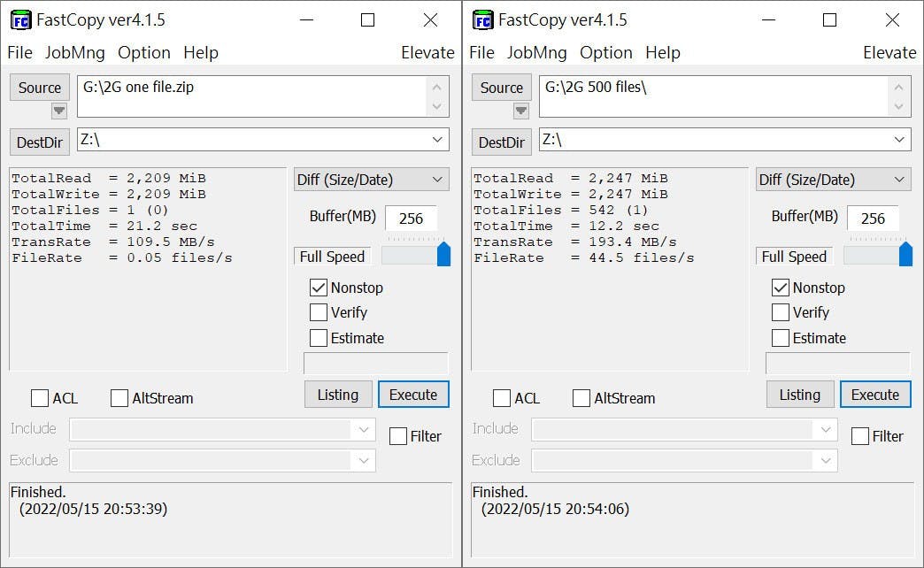Click Buffer(MB) value field in '2G 500 files' window
Screen dimensions: 924x568
pyautogui.click(x=873, y=218)
